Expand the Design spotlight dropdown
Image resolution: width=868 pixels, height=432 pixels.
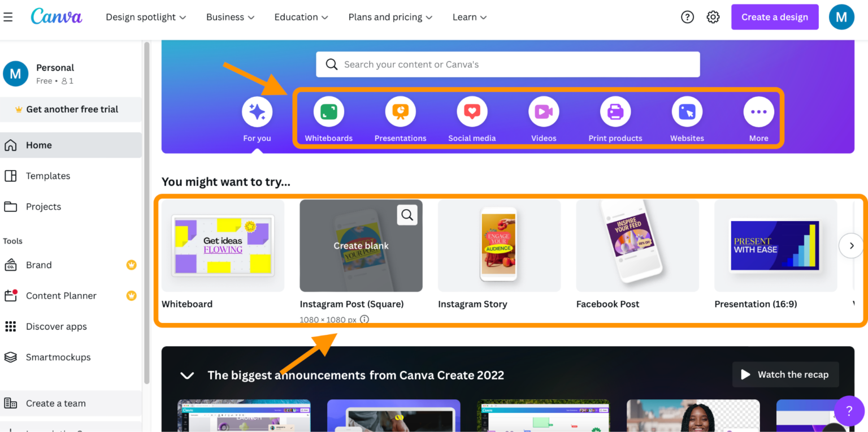145,17
